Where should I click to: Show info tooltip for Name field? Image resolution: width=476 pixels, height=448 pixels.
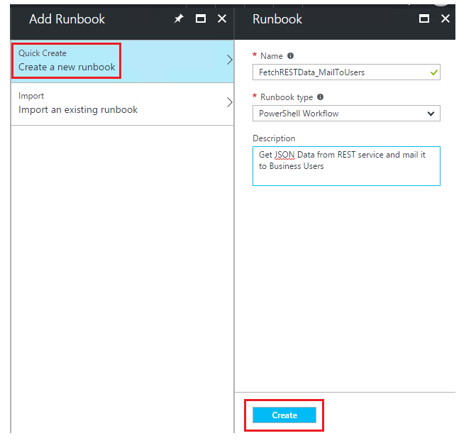(x=291, y=56)
